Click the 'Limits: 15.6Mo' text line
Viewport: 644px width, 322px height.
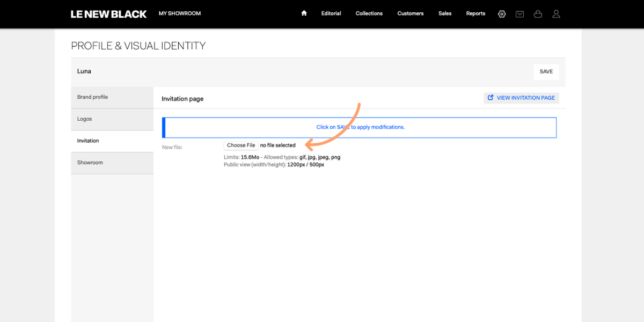282,157
